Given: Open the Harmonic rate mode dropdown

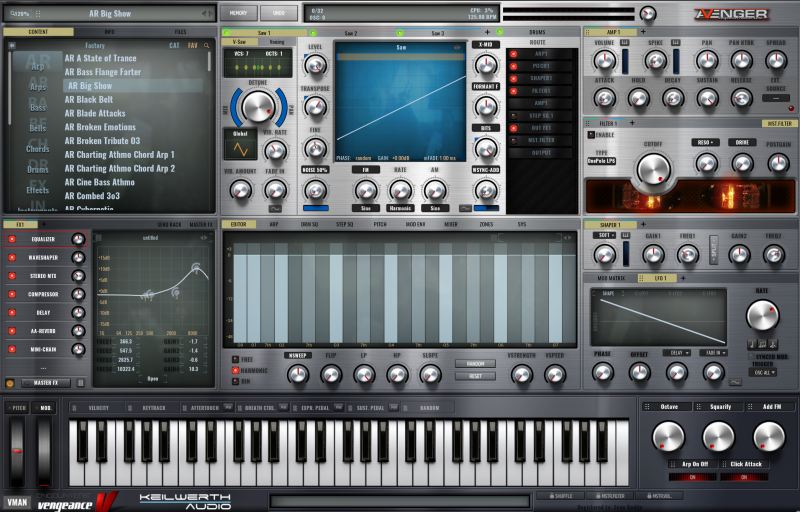Looking at the screenshot, I should pos(400,208).
